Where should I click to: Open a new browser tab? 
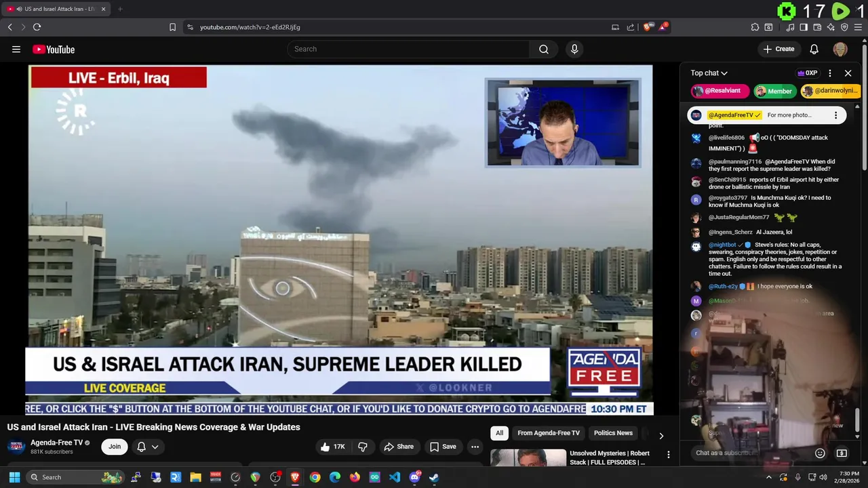[x=120, y=9]
